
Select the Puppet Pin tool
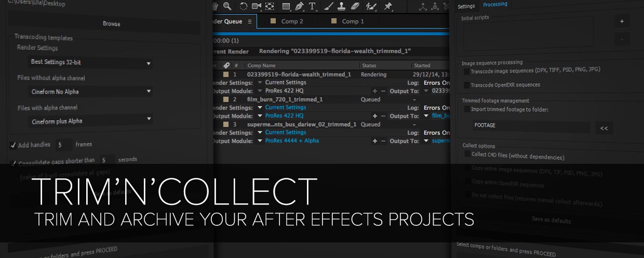click(387, 6)
